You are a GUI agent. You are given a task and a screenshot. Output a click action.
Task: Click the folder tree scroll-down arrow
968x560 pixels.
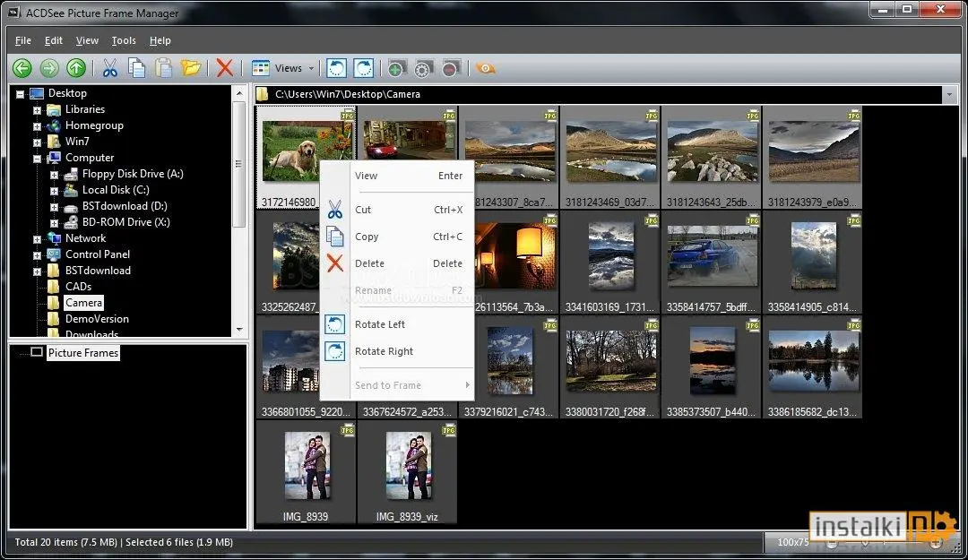(x=239, y=330)
